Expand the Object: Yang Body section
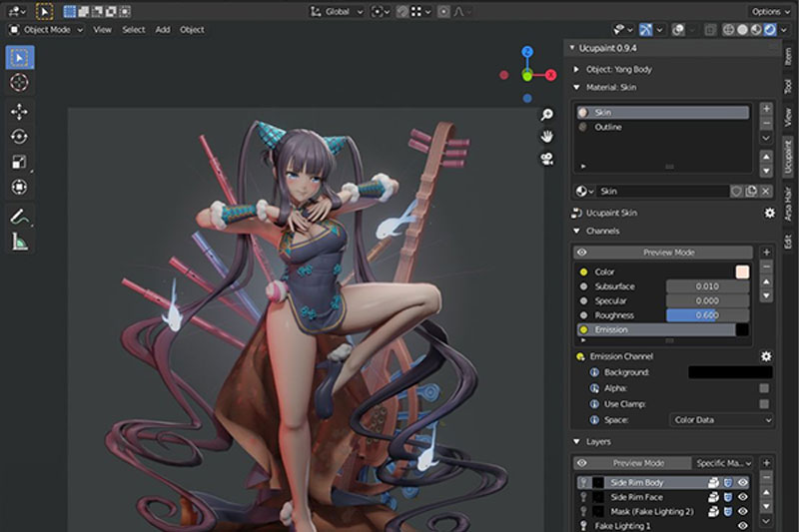 (x=576, y=69)
